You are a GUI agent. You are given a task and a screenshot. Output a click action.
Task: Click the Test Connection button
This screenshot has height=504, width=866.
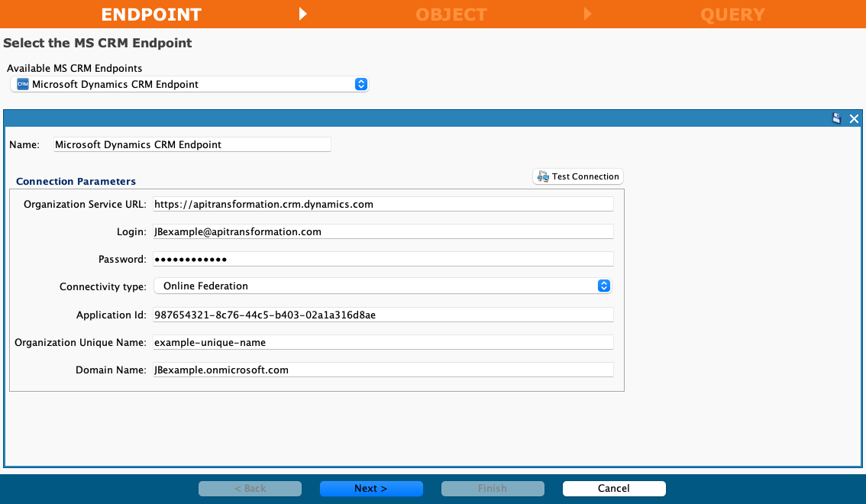(x=578, y=176)
